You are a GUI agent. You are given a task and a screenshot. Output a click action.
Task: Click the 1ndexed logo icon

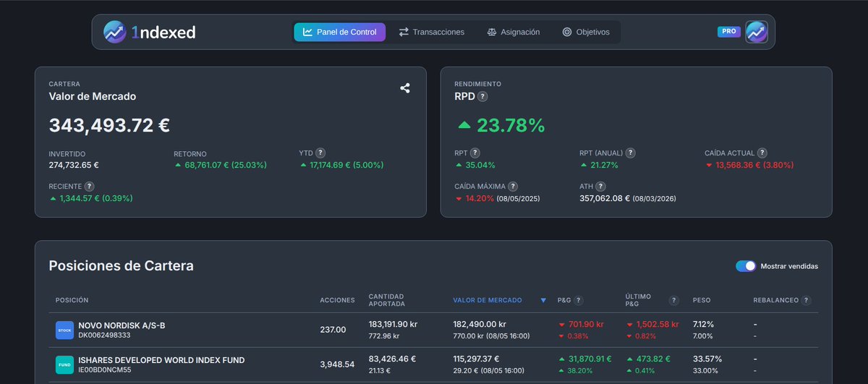tap(114, 32)
